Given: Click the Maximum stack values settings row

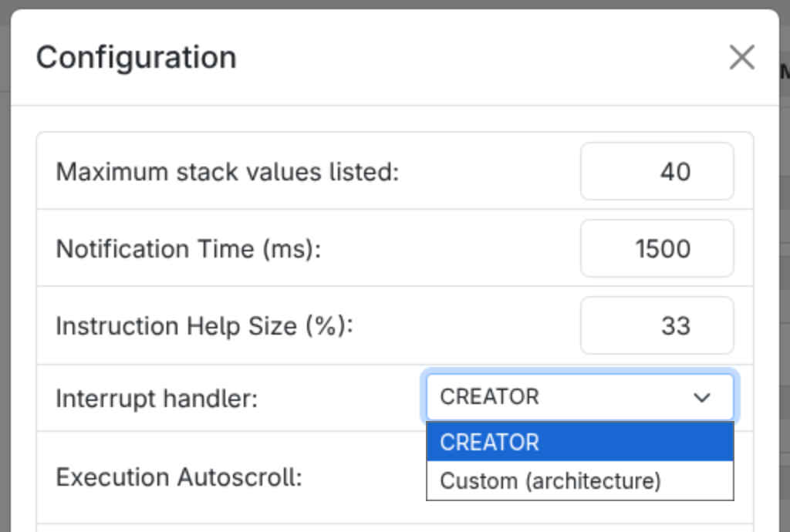Looking at the screenshot, I should pyautogui.click(x=309, y=171).
